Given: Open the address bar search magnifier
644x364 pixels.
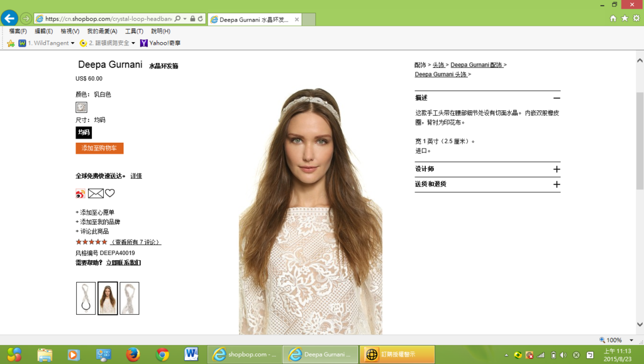Looking at the screenshot, I should click(x=177, y=18).
